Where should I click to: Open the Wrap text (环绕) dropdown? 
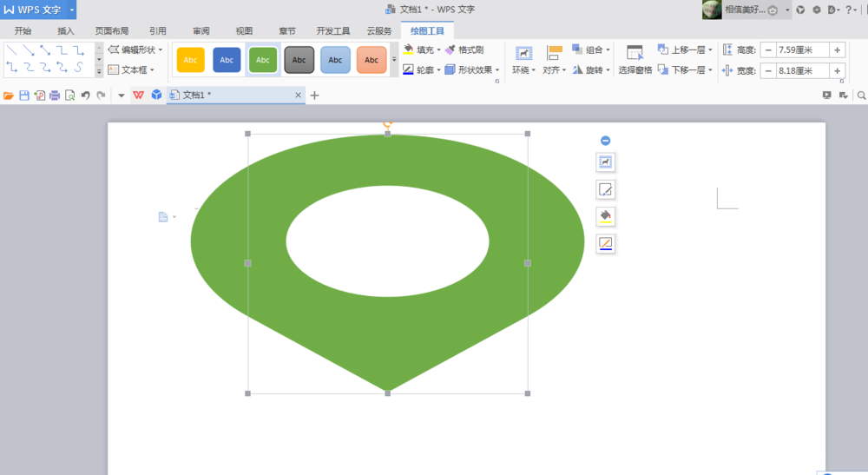(x=523, y=59)
